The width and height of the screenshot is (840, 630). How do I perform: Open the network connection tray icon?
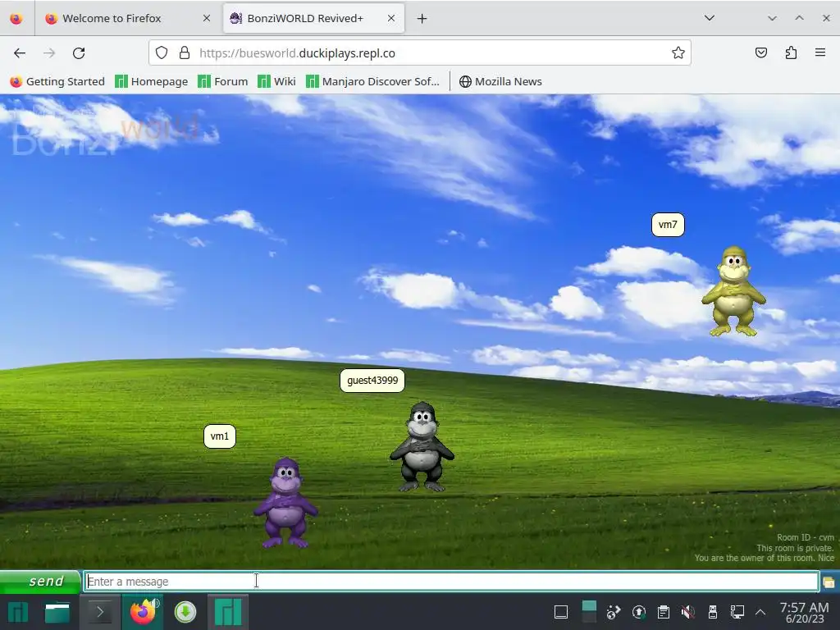click(737, 612)
